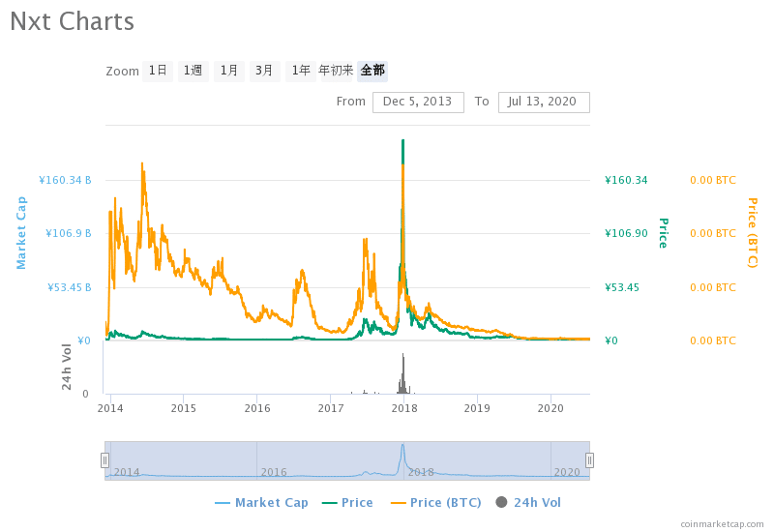Click the Nxt Charts heading
This screenshot has width=774, height=532.
tap(72, 21)
